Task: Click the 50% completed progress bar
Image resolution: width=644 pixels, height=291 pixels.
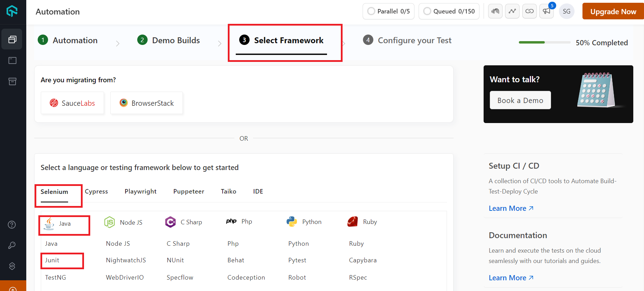Action: [544, 42]
